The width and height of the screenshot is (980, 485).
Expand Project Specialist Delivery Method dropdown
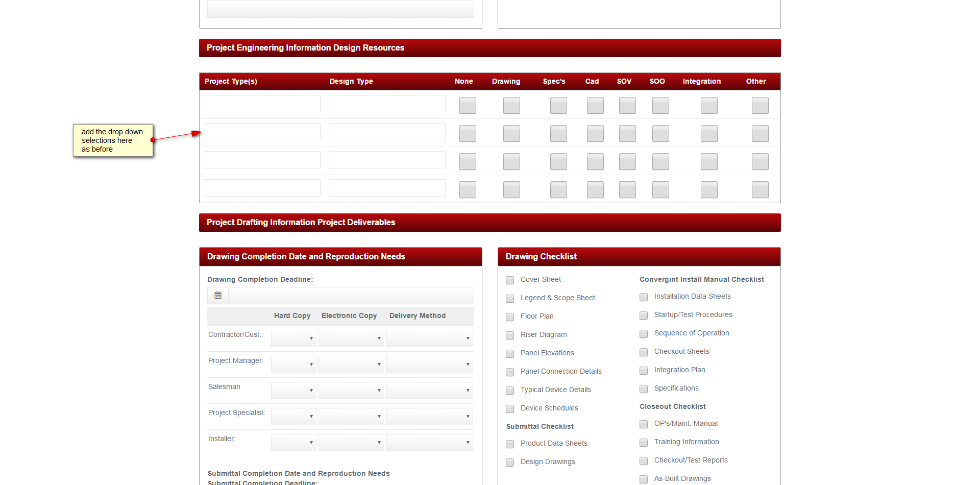(430, 417)
